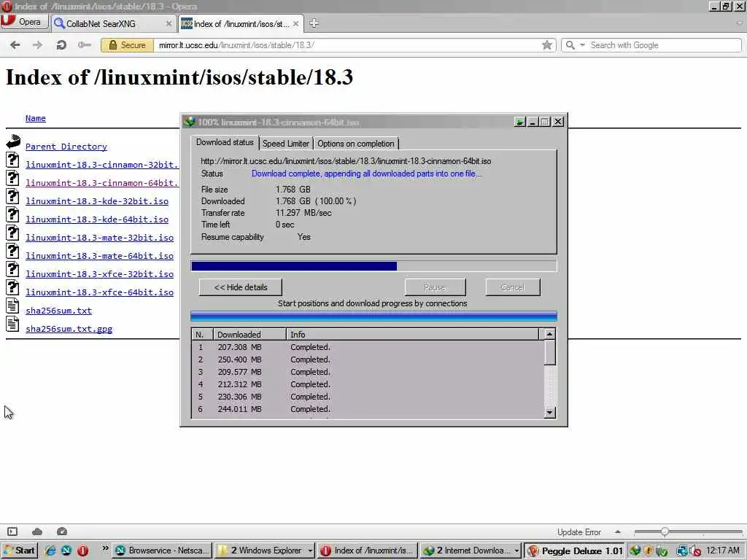Switch to the Speed Limiter tab
The width and height of the screenshot is (747, 560).
pyautogui.click(x=286, y=144)
